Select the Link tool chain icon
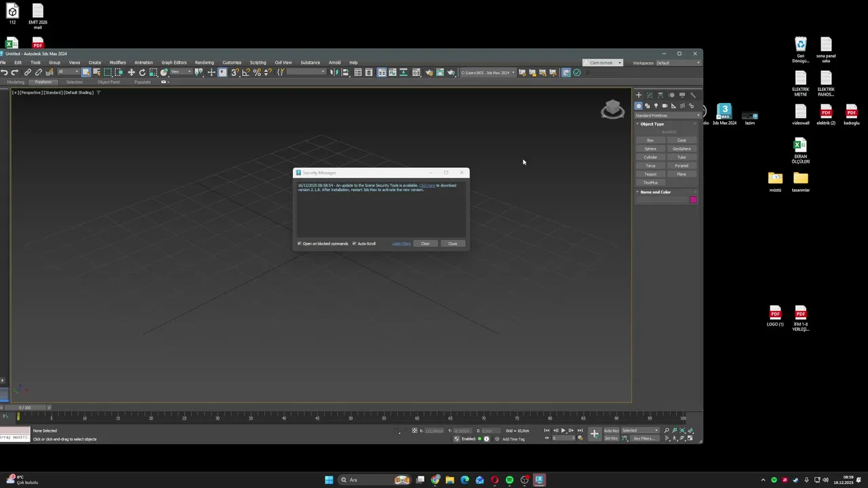Screen dimensions: 868x488 coord(28,72)
